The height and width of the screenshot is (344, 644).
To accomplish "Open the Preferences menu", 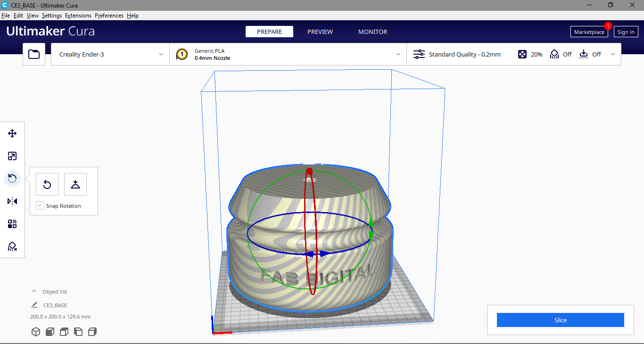I will tap(109, 16).
